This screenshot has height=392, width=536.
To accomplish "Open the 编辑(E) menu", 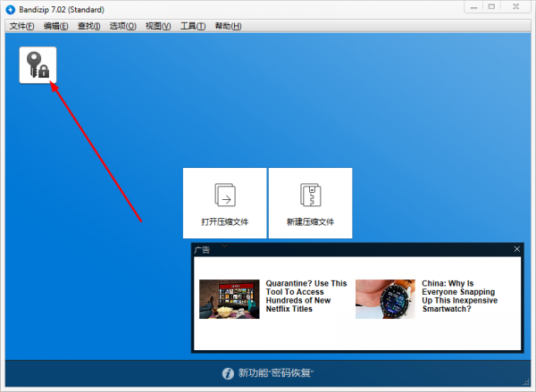I will click(x=56, y=26).
